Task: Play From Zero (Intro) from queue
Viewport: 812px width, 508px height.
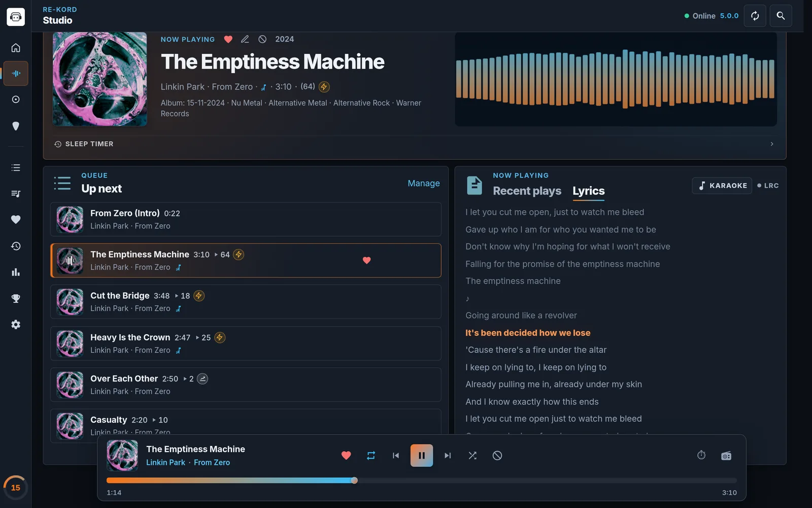Action: point(246,219)
